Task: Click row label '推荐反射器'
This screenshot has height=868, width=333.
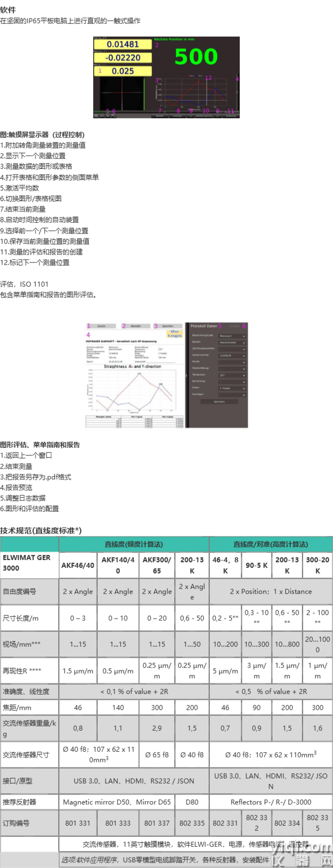Action: click(x=29, y=802)
